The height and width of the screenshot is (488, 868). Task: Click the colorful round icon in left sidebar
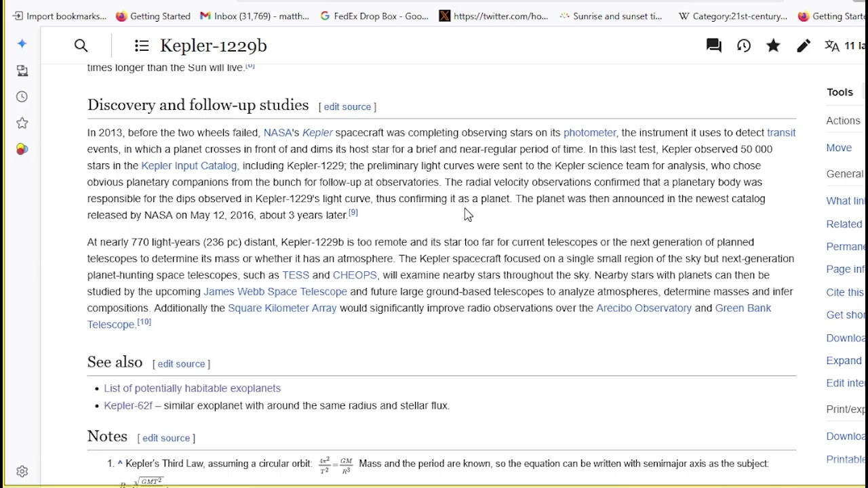point(22,149)
